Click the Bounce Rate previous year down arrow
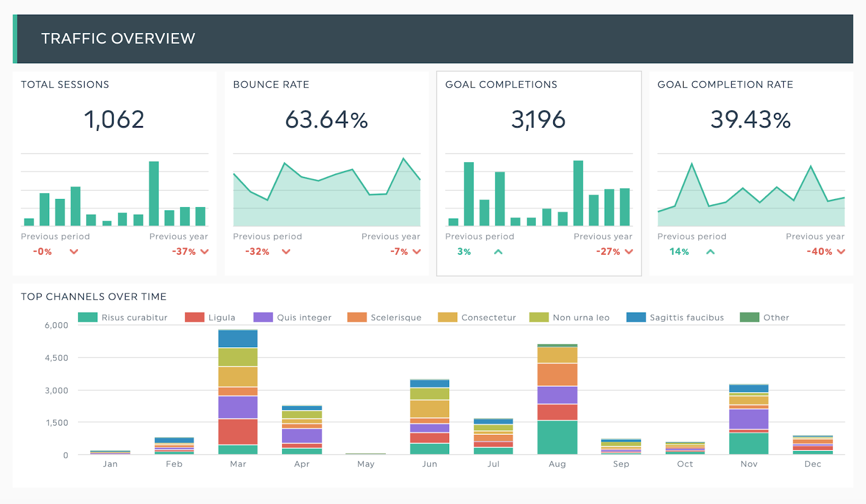Screen dimensions: 866x504 417,251
